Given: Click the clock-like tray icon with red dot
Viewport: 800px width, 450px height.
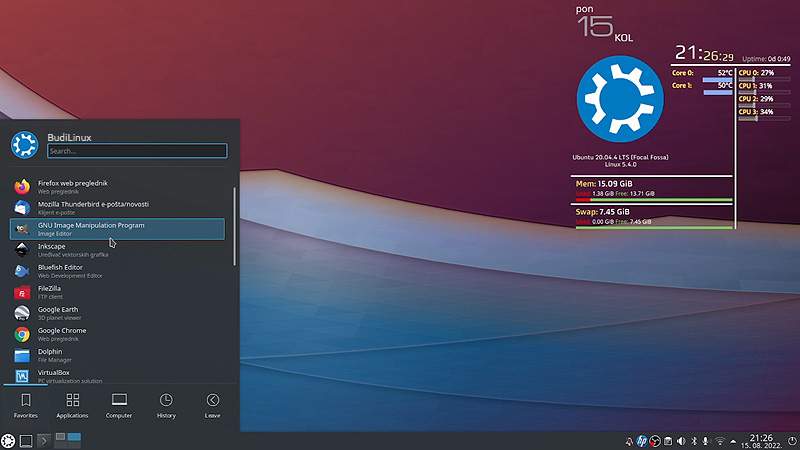Looking at the screenshot, I should click(655, 441).
